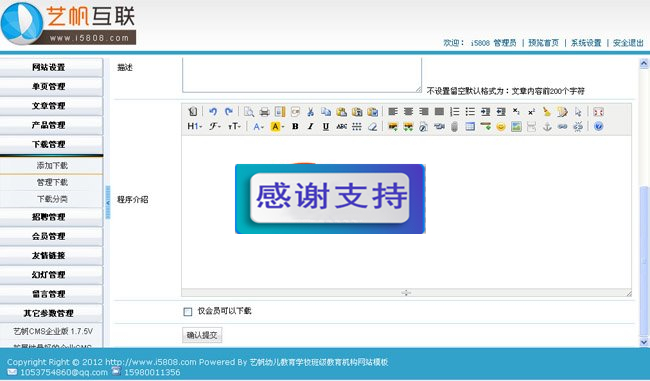
Task: Apply quick format to content
Action: tap(562, 112)
